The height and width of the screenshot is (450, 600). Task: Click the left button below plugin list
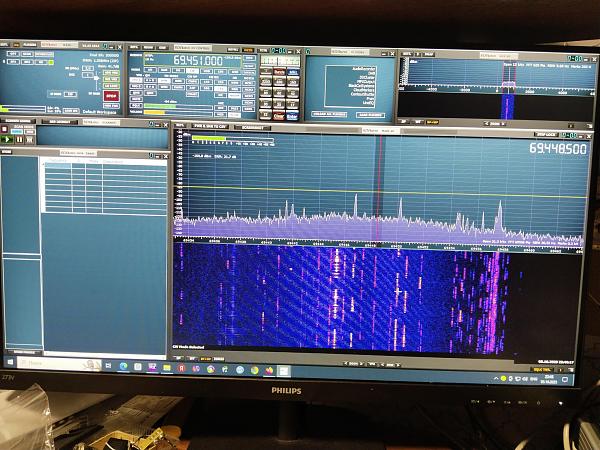point(330,114)
